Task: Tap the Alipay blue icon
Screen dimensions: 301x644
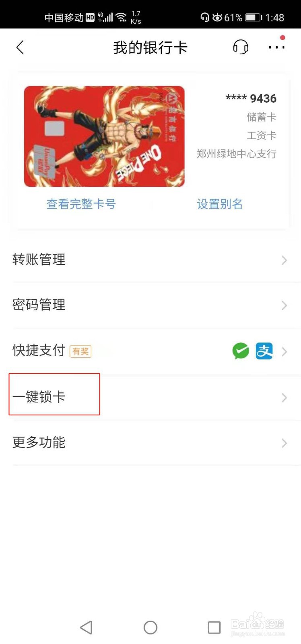Action: 264,351
